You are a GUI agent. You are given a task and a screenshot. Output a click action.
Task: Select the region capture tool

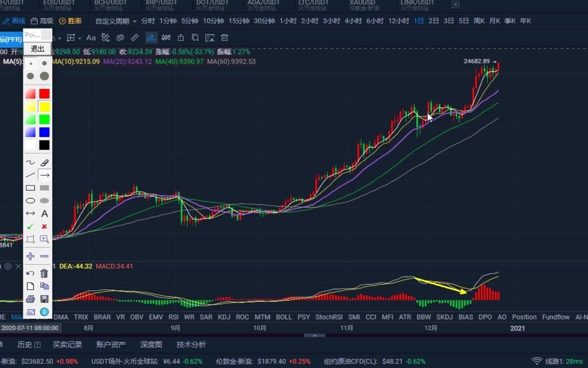(x=31, y=239)
